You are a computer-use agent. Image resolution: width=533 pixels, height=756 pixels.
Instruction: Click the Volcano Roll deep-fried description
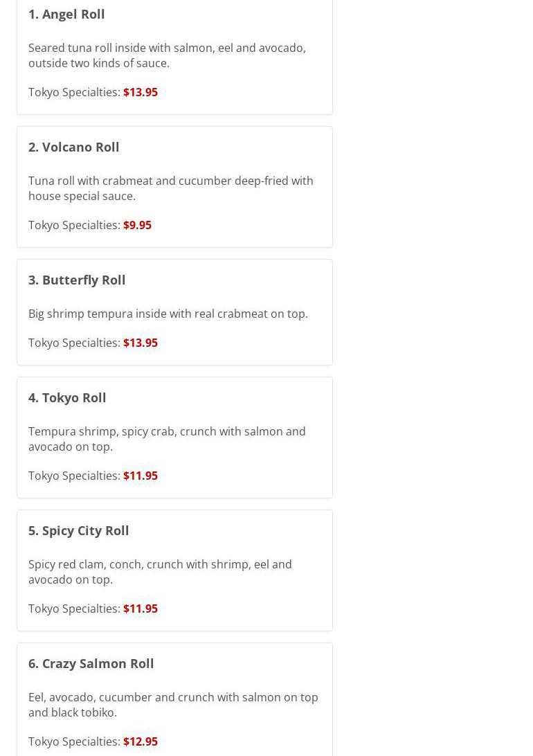pyautogui.click(x=170, y=188)
